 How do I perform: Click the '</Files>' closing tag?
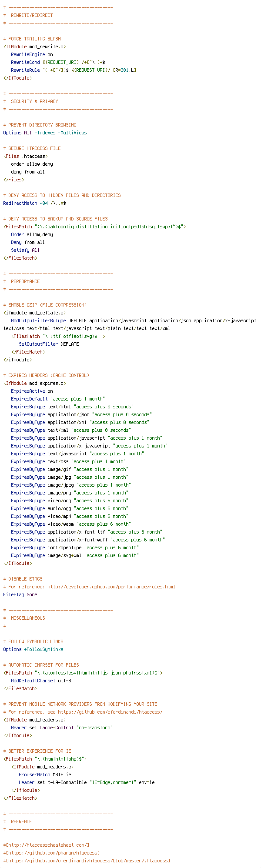tap(13, 180)
